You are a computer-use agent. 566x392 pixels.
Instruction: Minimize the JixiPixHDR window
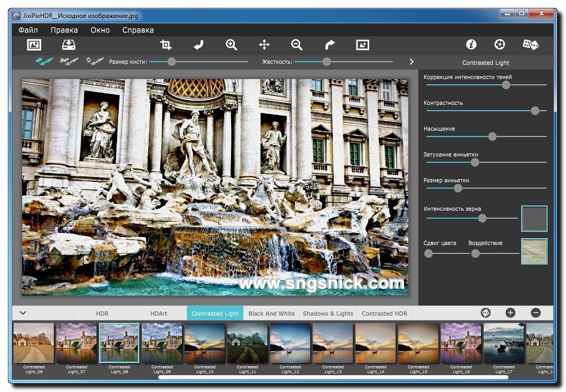tap(507, 14)
